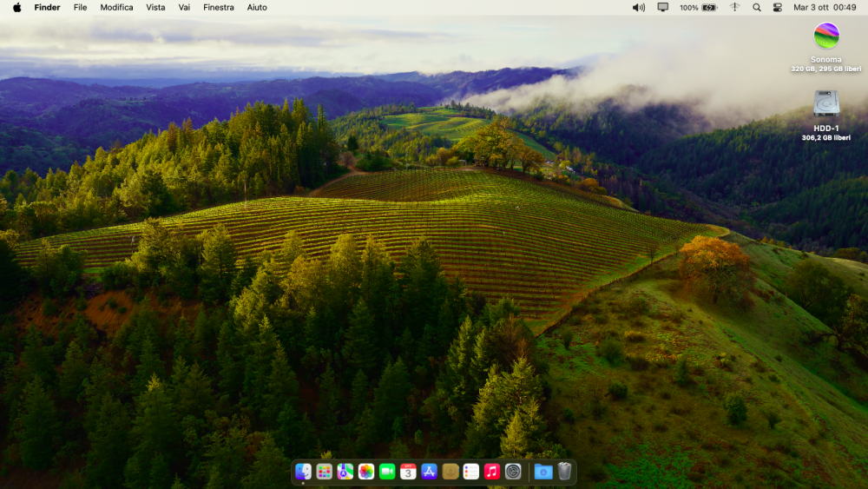Click the network status icon in menu bar

734,7
